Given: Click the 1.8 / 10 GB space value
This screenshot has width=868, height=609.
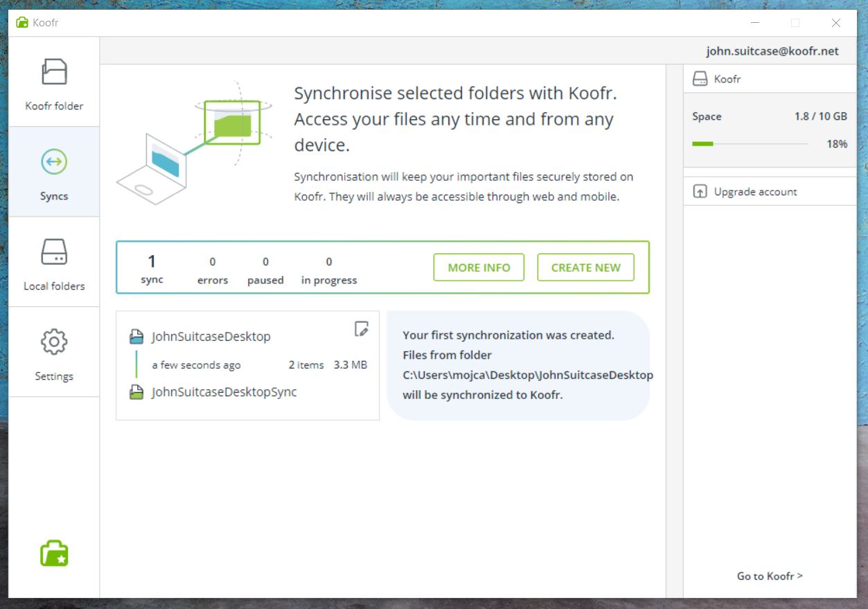Looking at the screenshot, I should pyautogui.click(x=820, y=116).
